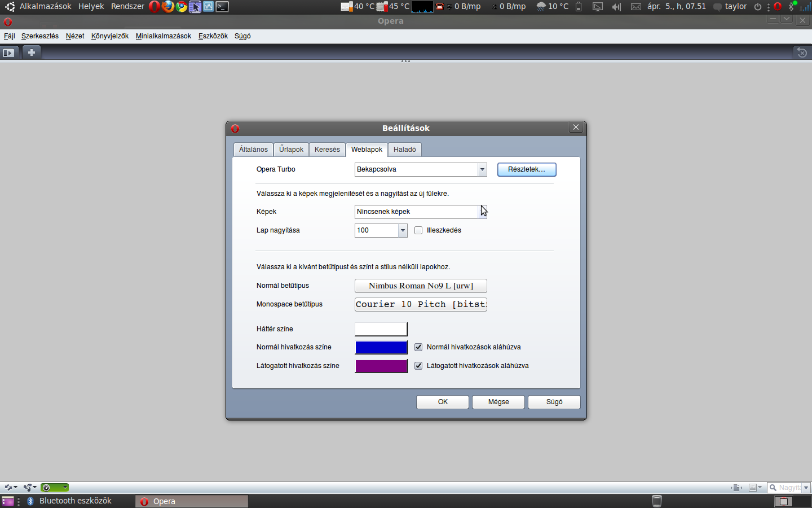Expand the status bar zoom dropdown arrow
Screen dimensions: 812x508
point(806,488)
